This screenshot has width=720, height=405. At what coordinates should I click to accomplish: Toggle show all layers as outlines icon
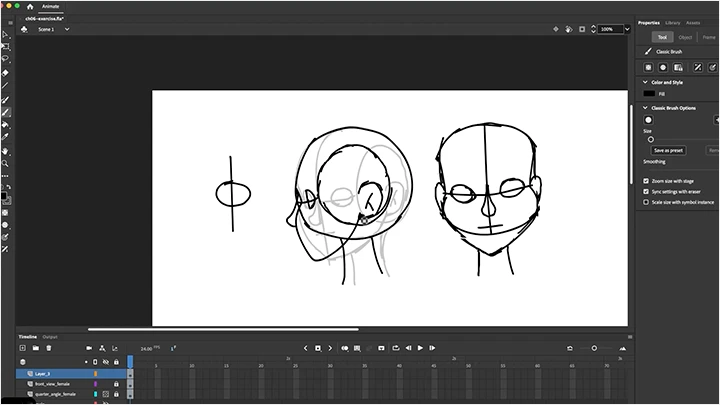[x=95, y=362]
